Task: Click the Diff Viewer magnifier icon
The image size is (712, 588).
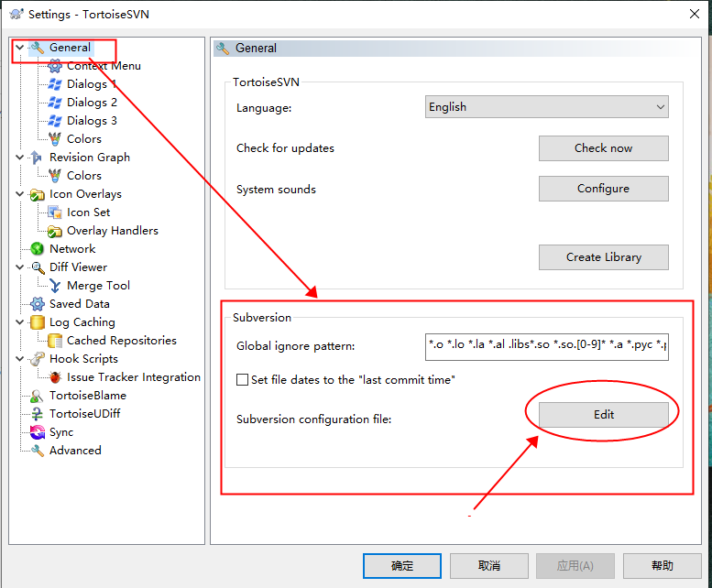Action: tap(38, 267)
